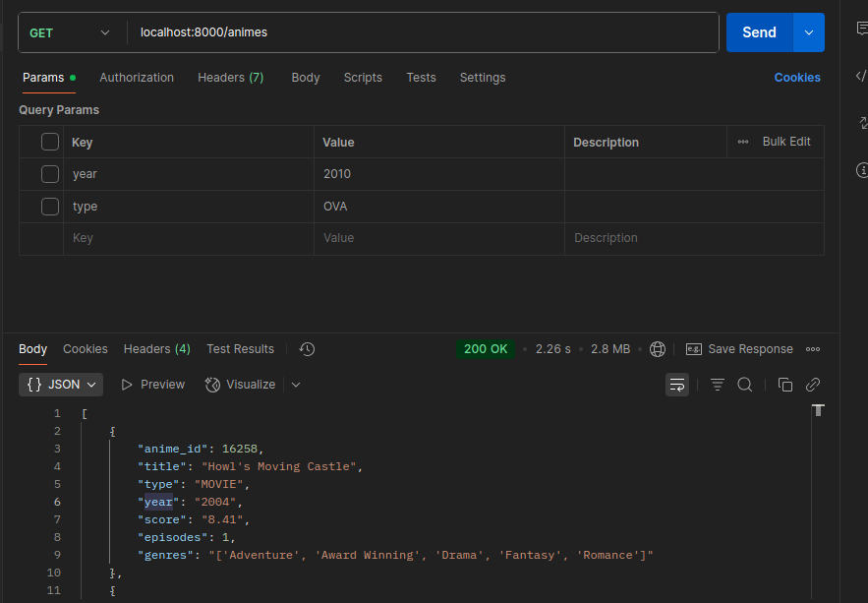
Task: Open the params column options ellipsis
Action: point(743,142)
